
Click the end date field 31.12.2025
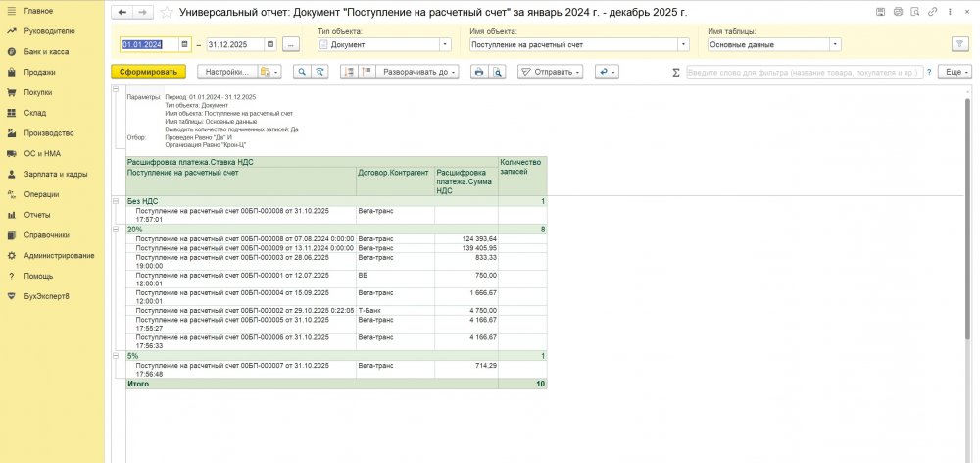[x=235, y=44]
